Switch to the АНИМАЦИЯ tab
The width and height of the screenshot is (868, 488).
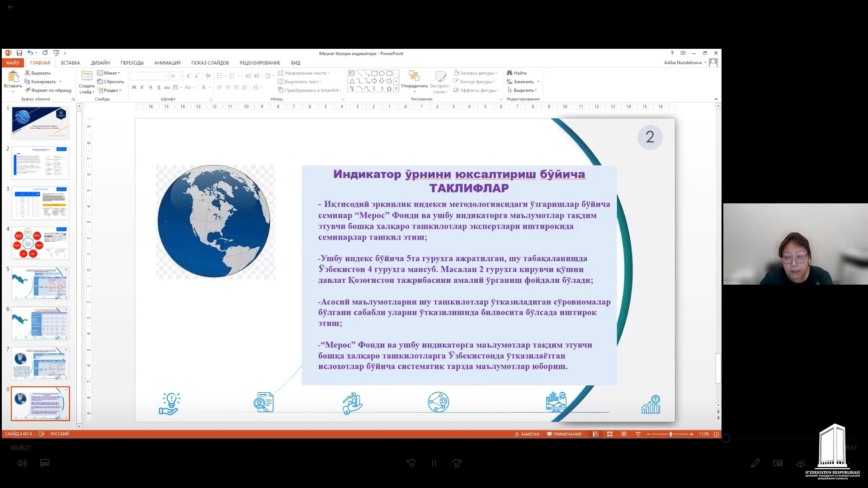click(x=167, y=63)
